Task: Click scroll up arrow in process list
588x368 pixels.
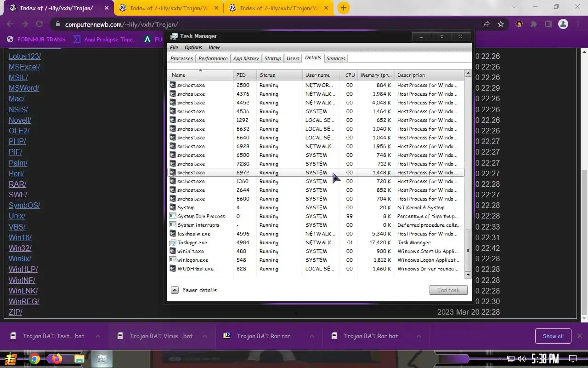Action: point(468,74)
